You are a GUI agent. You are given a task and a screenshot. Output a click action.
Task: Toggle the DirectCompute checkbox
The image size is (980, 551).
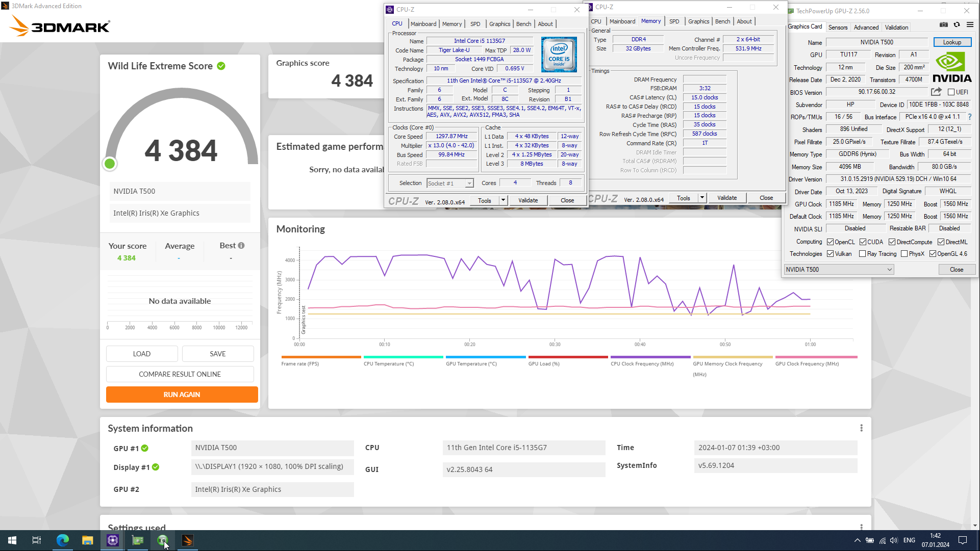[x=892, y=242]
